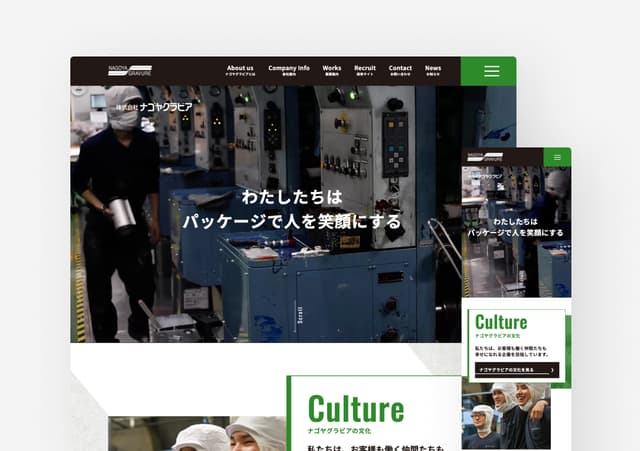Open the Company Info menu item
The image size is (640, 451).
[289, 70]
